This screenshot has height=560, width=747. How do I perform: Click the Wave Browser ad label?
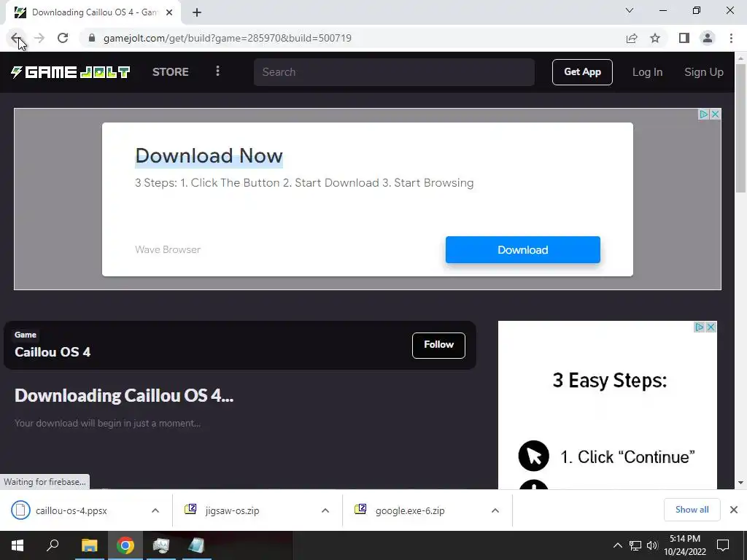(x=168, y=249)
